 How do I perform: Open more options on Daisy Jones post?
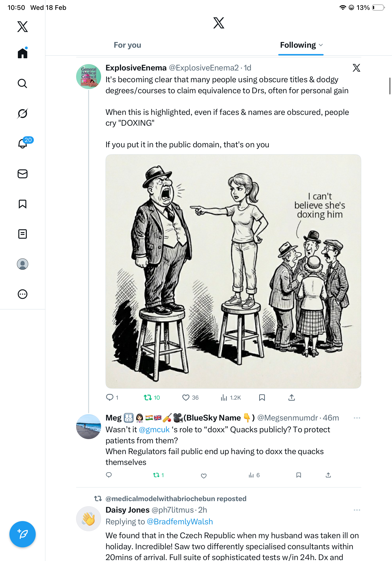coord(357,510)
